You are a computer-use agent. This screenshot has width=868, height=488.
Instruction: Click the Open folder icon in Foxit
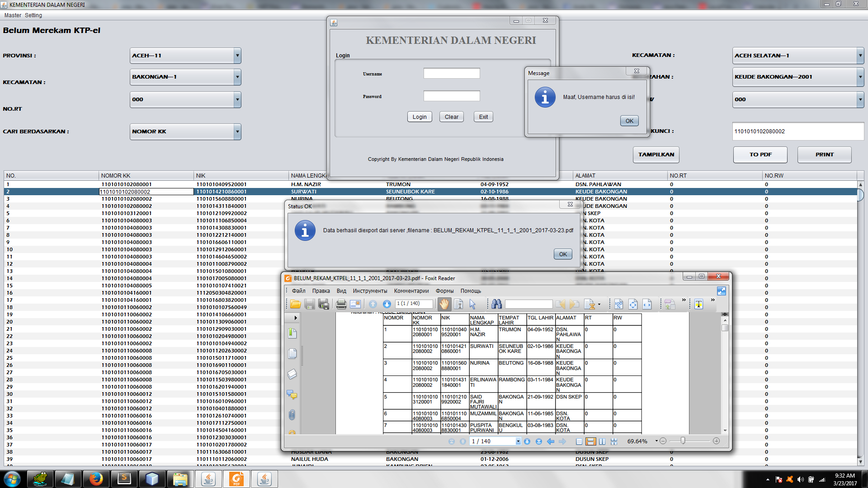tap(295, 305)
